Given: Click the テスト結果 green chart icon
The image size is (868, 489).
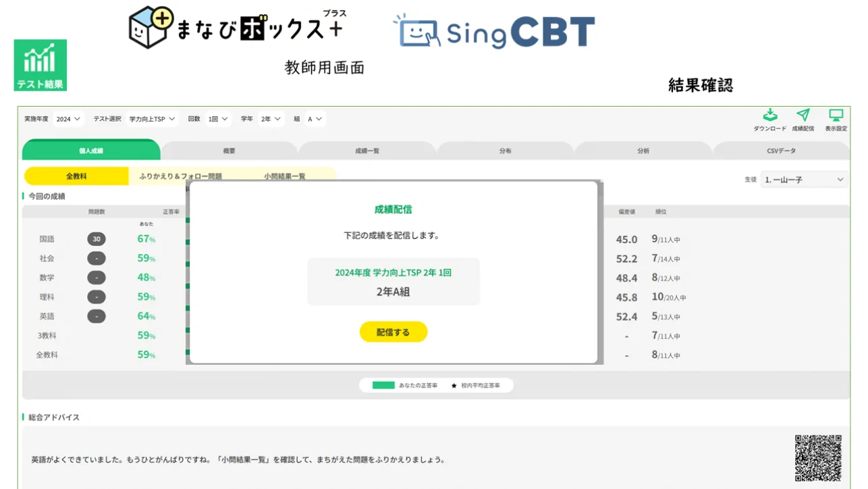Looking at the screenshot, I should click(x=40, y=65).
